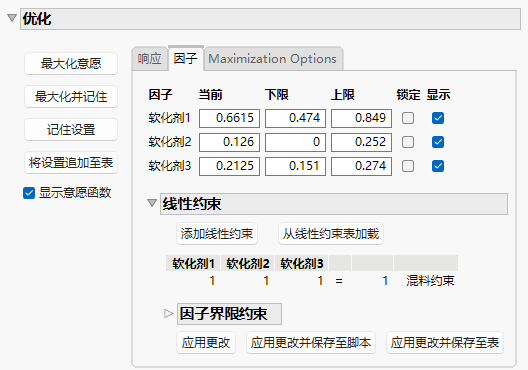Click the 记住设置 button

coord(71,129)
